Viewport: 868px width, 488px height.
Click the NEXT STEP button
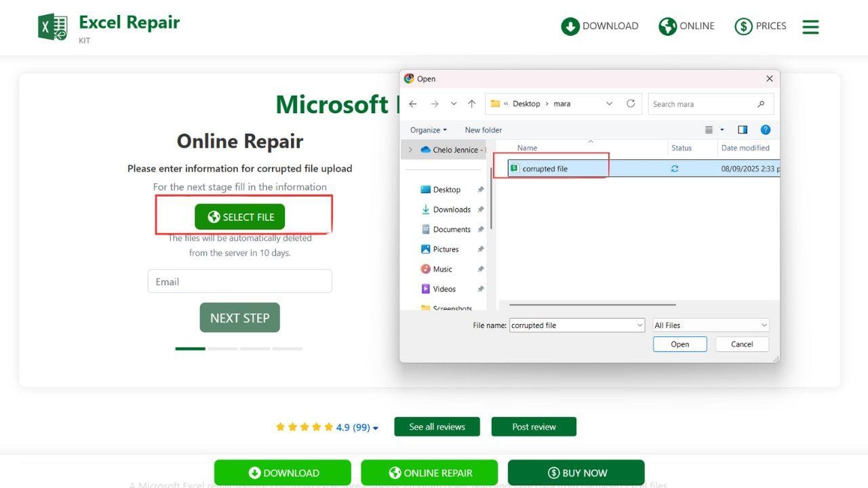[x=240, y=318]
